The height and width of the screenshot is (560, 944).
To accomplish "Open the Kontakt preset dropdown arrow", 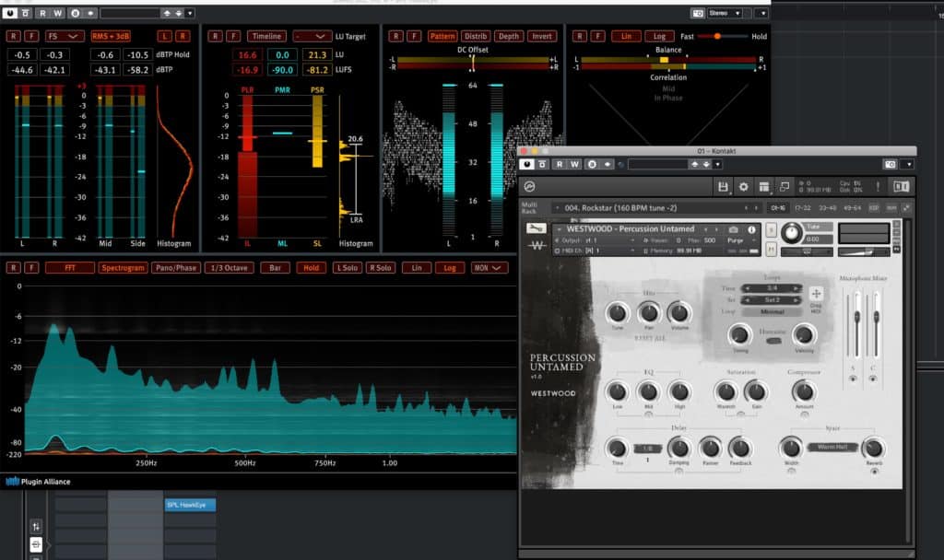I will coord(717,164).
